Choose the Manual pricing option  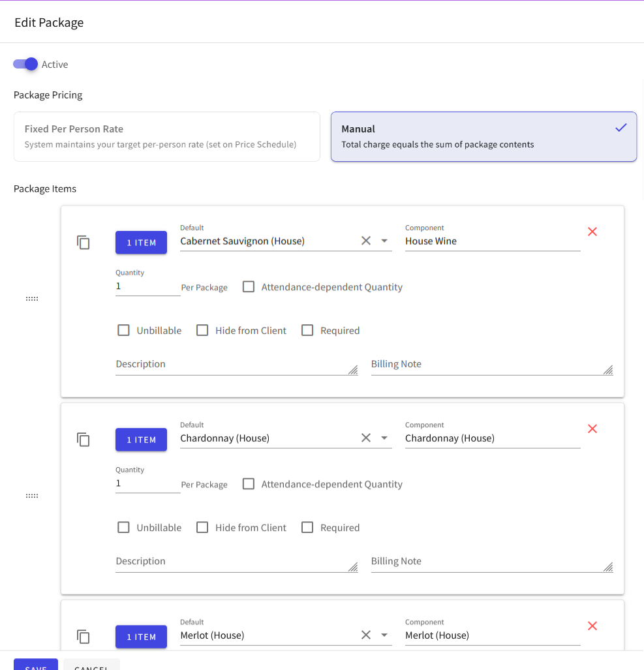(x=483, y=137)
